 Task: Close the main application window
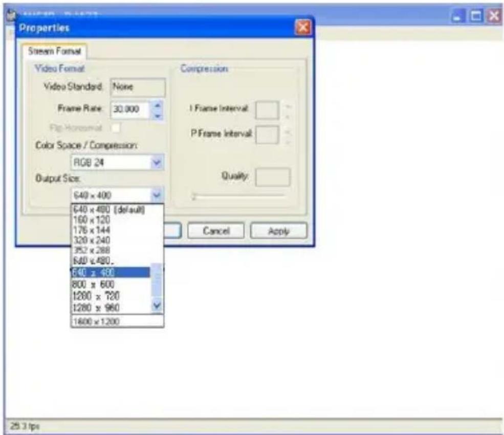(494, 15)
